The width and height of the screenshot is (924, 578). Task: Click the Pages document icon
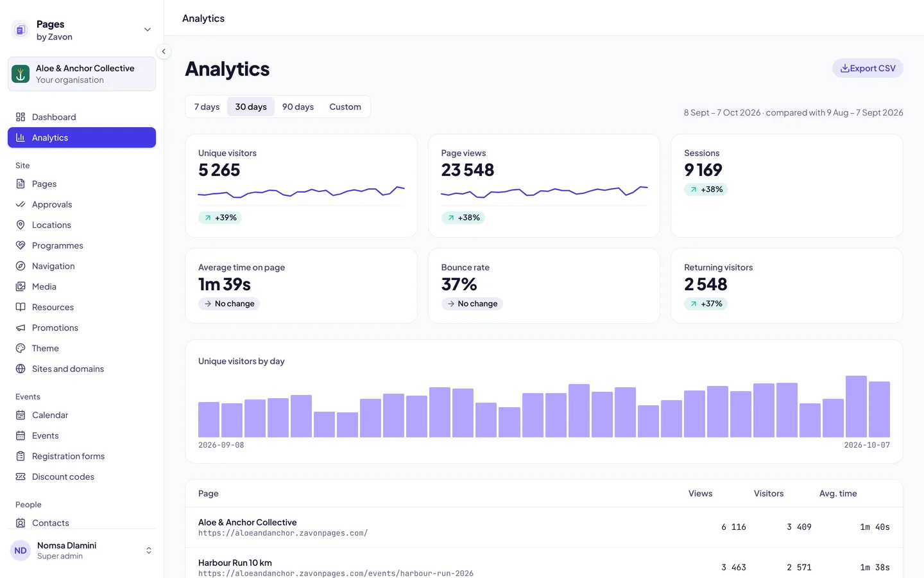pos(21,184)
